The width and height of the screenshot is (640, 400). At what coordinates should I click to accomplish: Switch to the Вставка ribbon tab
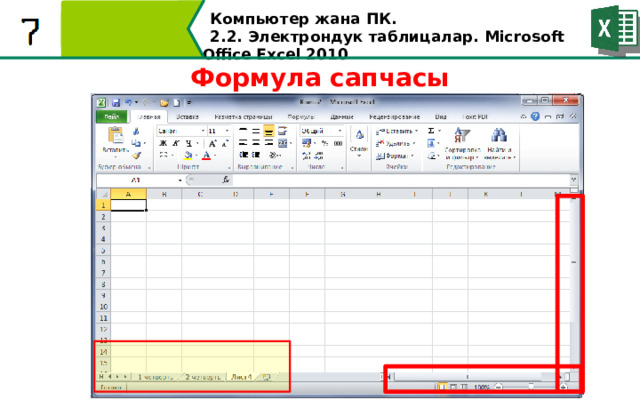click(187, 117)
